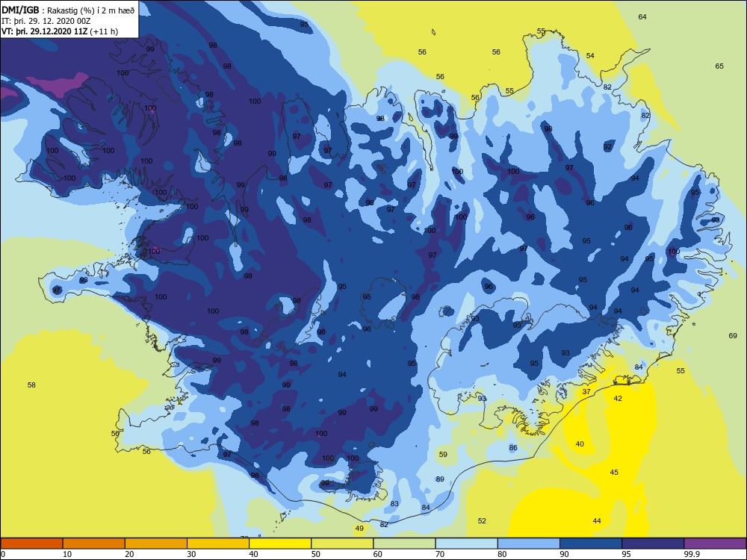Click the legend tick label '80'

pos(502,554)
